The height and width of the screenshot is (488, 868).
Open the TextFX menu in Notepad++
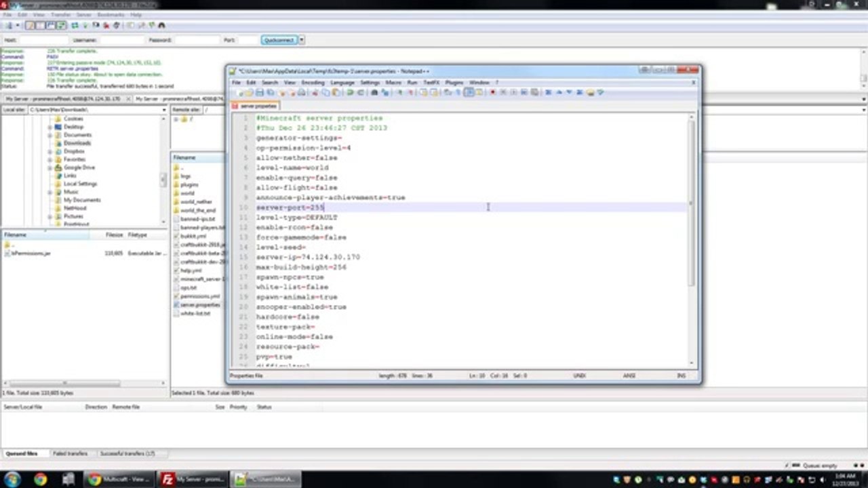coord(431,83)
